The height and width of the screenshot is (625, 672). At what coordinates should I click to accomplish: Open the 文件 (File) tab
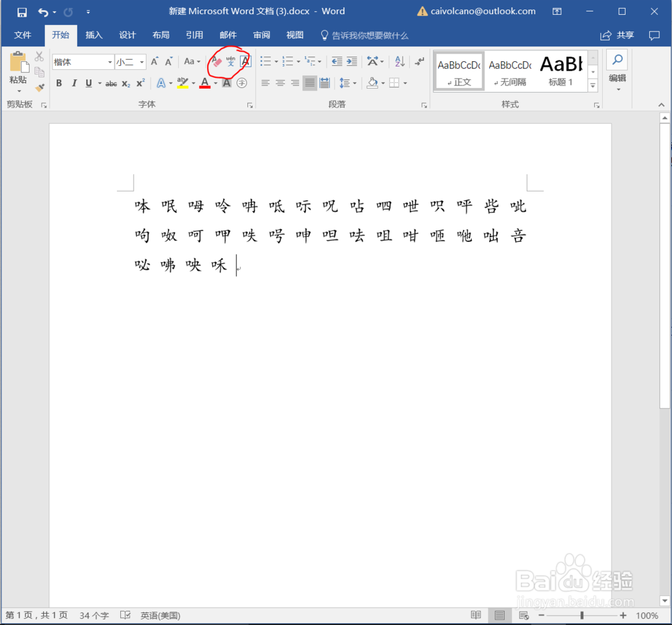coord(22,35)
